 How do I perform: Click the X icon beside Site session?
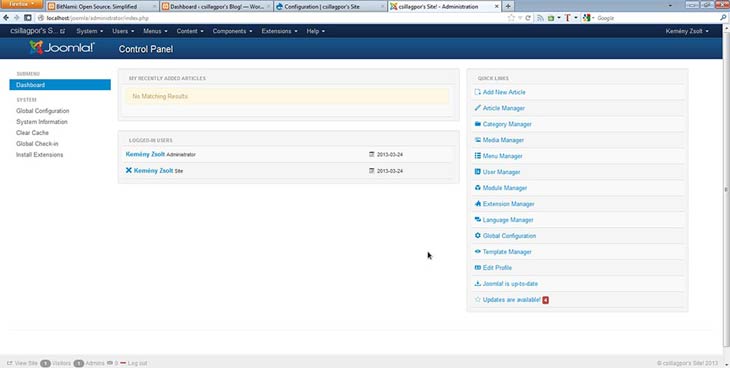coord(128,170)
